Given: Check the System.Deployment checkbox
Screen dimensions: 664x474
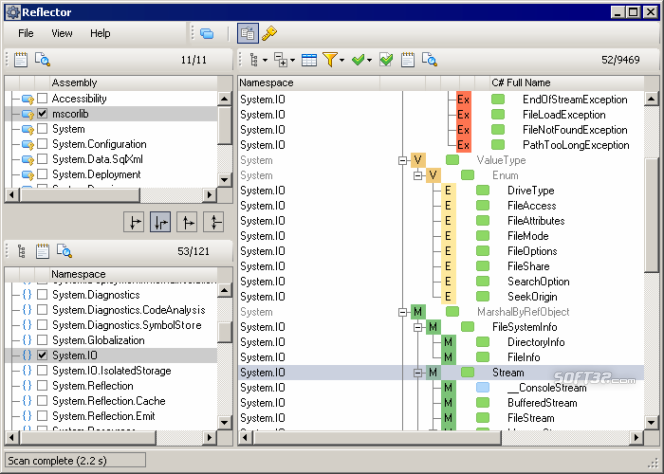Looking at the screenshot, I should [42, 174].
